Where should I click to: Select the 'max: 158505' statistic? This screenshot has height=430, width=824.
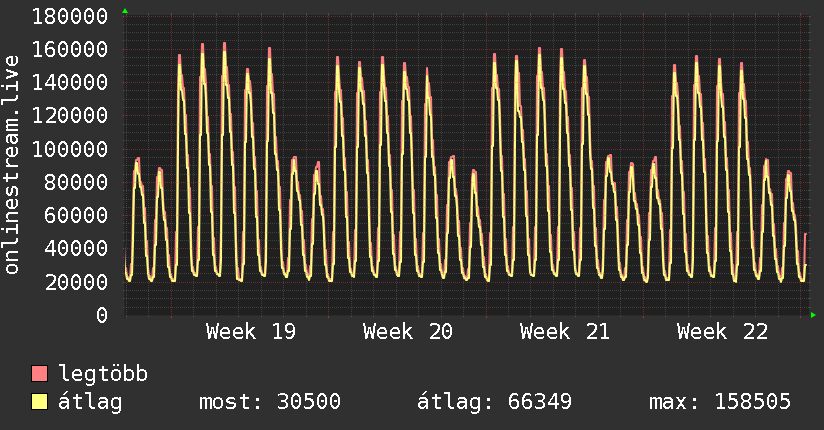coord(719,402)
